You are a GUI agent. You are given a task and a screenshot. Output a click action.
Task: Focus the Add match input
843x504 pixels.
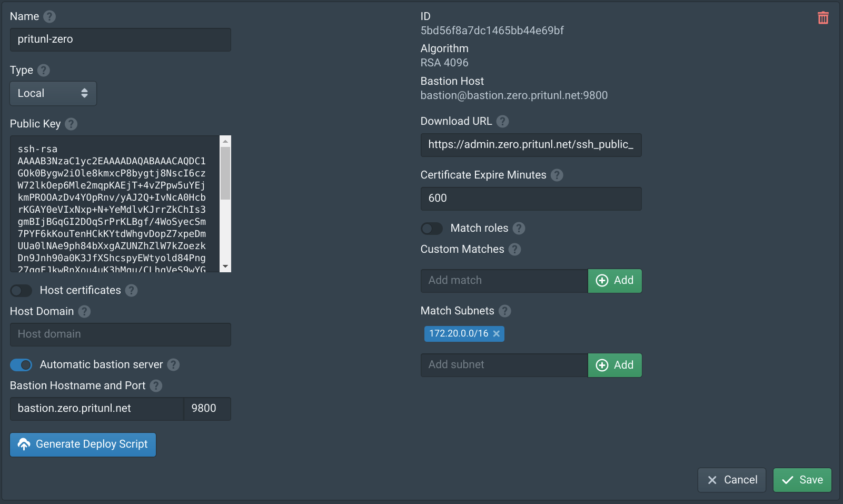[504, 281]
